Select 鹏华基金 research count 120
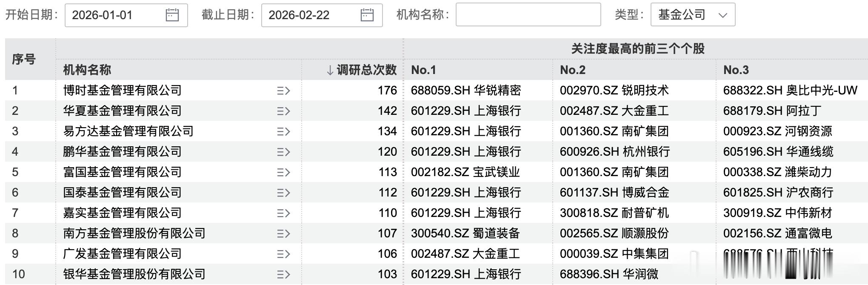The width and height of the screenshot is (868, 285). tap(387, 151)
